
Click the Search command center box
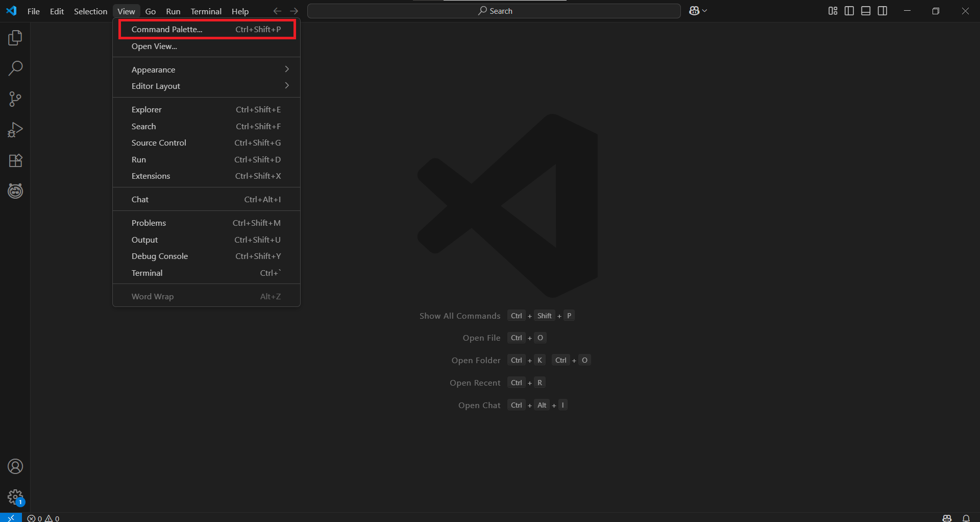point(494,11)
